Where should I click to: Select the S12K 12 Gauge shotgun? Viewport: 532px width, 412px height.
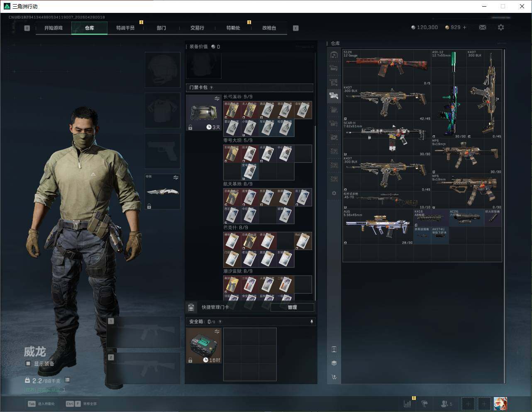pyautogui.click(x=387, y=67)
